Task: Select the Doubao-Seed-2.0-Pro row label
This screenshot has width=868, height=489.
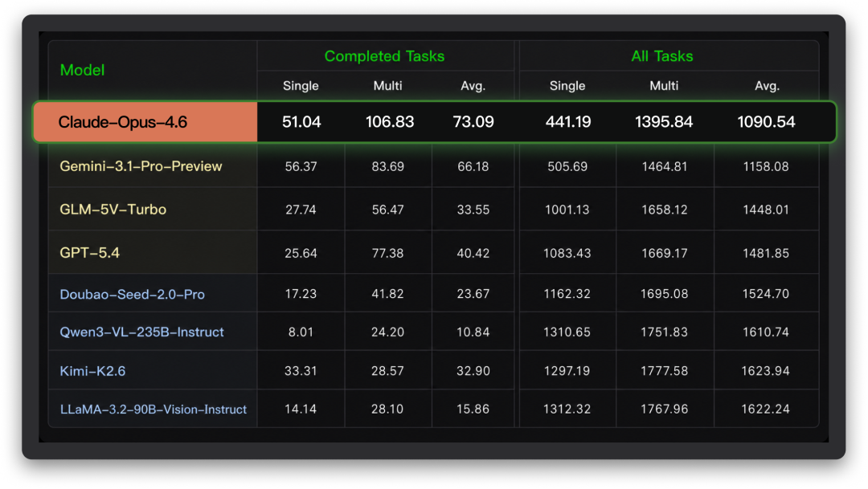Action: 133,295
